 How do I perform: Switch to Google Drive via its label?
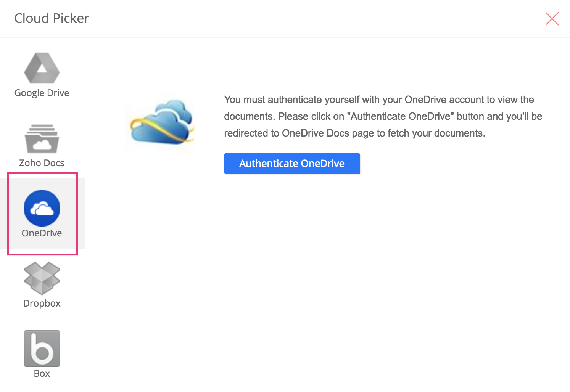[42, 93]
